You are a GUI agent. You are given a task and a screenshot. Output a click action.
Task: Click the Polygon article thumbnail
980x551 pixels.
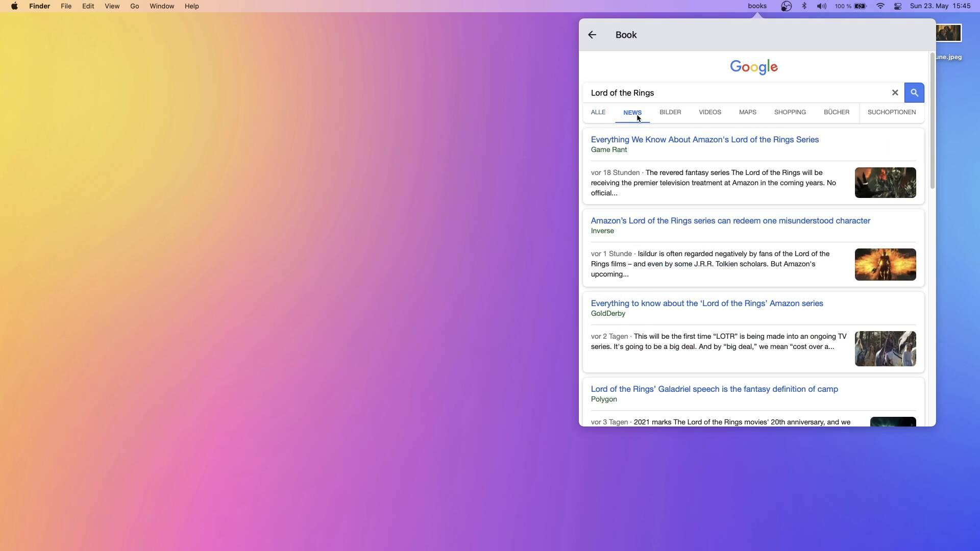coord(893,422)
